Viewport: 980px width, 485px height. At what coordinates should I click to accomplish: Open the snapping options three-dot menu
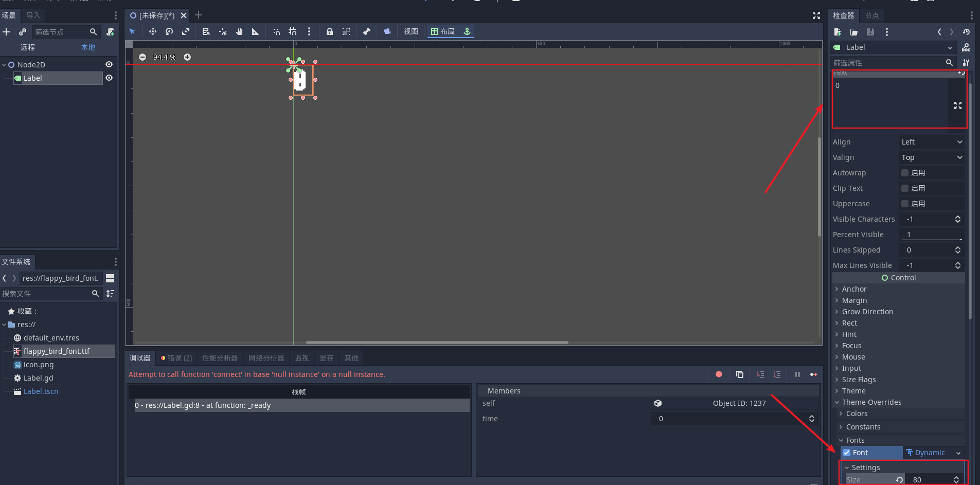[x=309, y=31]
